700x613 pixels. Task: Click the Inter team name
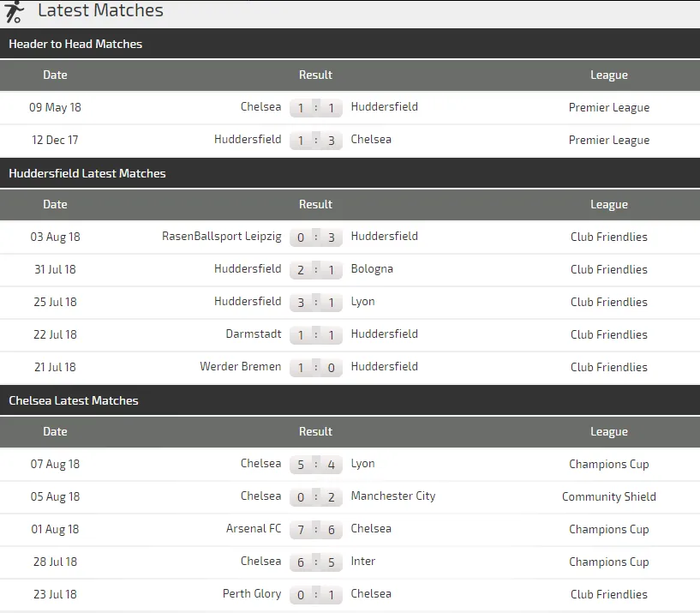363,562
